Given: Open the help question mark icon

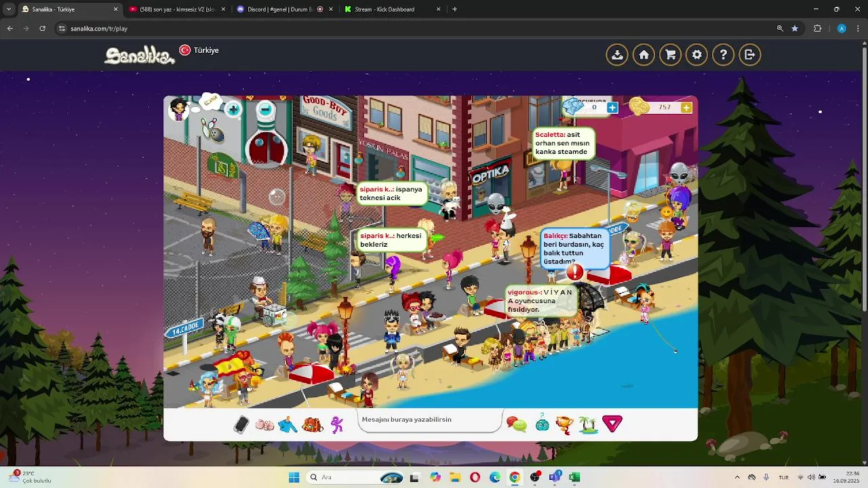Looking at the screenshot, I should (x=724, y=55).
